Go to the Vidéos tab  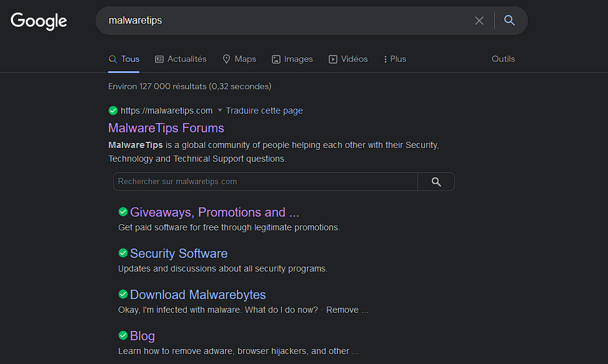point(348,59)
